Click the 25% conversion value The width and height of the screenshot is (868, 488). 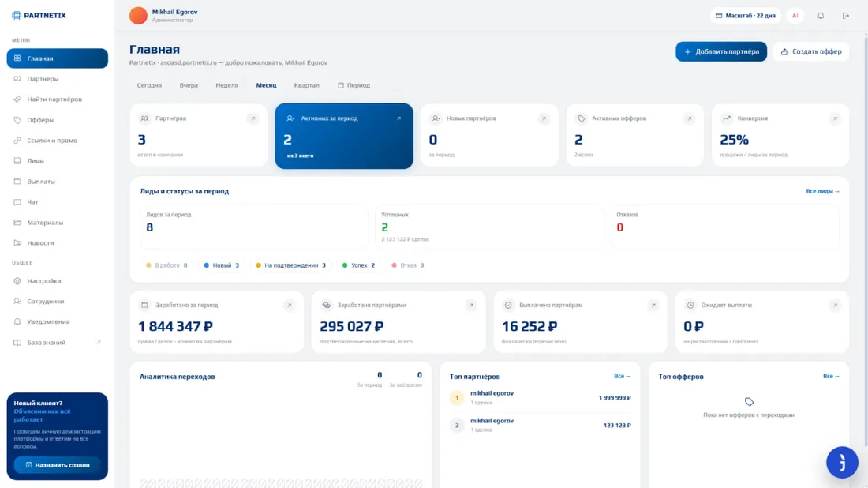click(734, 140)
